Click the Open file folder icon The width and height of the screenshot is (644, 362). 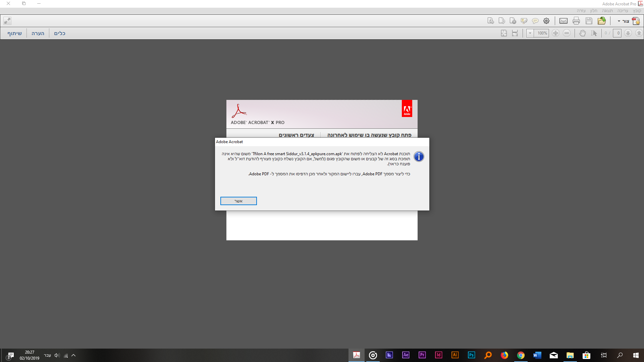point(601,21)
